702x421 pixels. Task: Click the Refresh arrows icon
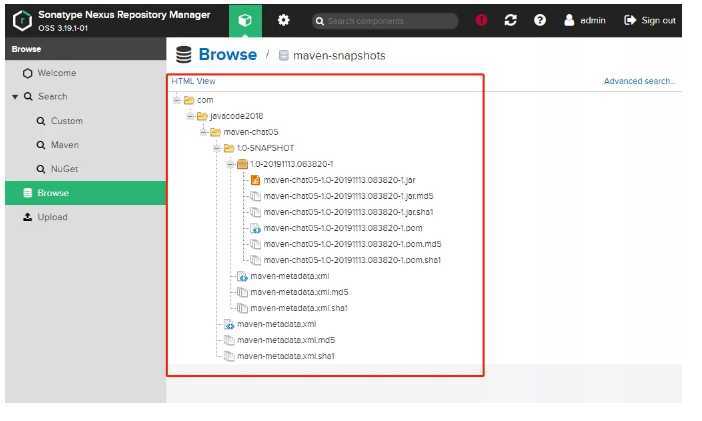510,20
